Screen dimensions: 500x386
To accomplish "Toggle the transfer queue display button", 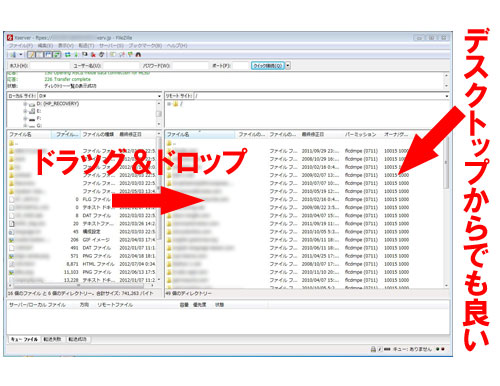I will click(x=57, y=55).
